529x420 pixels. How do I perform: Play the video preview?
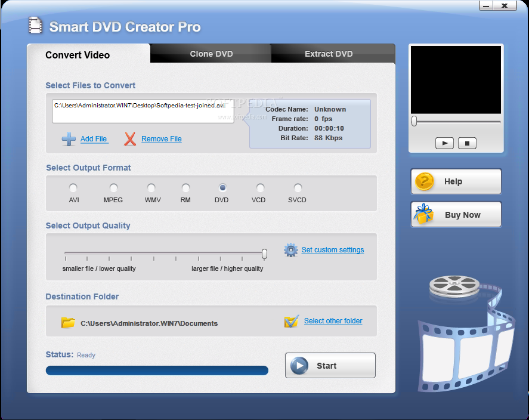point(444,143)
